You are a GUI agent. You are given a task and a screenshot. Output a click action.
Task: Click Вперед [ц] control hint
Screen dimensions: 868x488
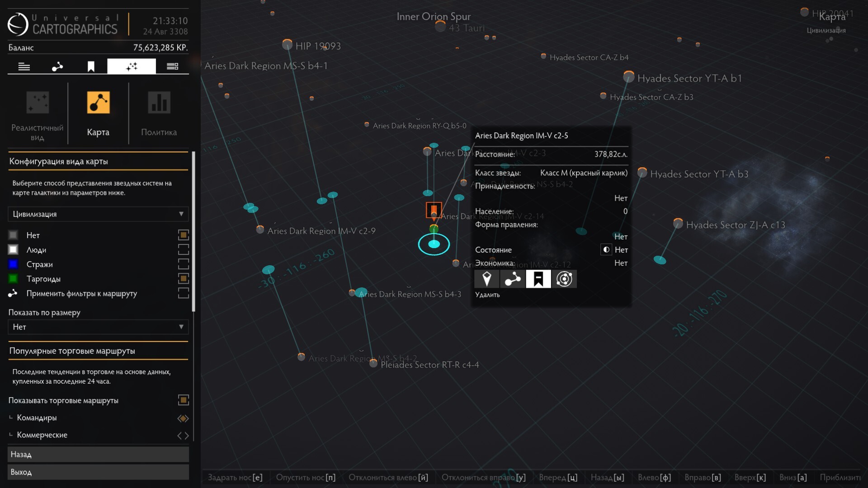pyautogui.click(x=558, y=478)
